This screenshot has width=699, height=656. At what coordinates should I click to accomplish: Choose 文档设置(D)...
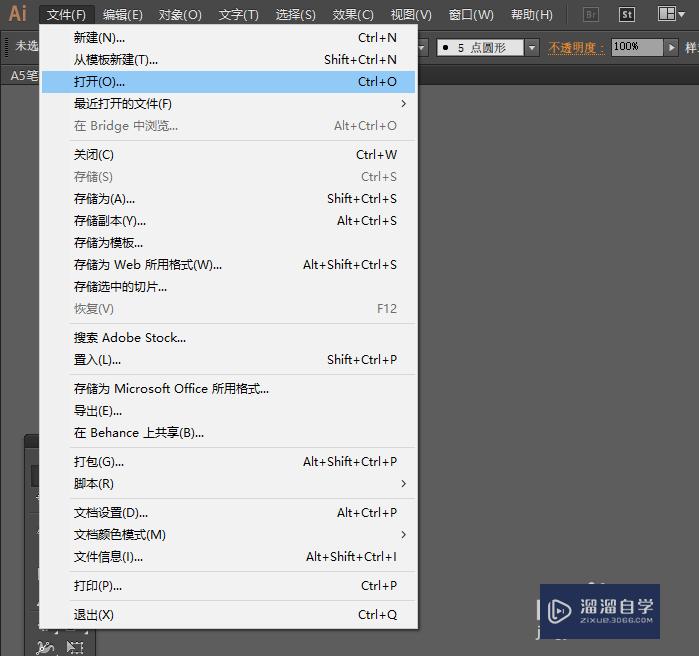click(228, 512)
